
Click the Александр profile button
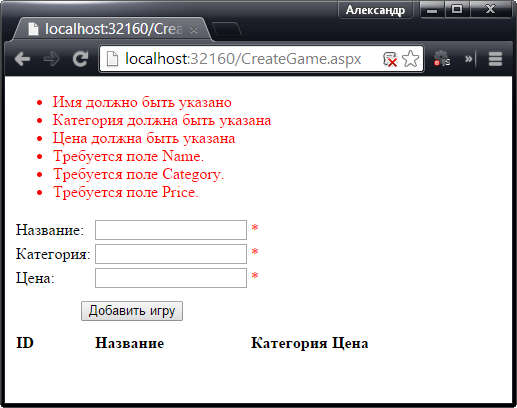[x=375, y=10]
